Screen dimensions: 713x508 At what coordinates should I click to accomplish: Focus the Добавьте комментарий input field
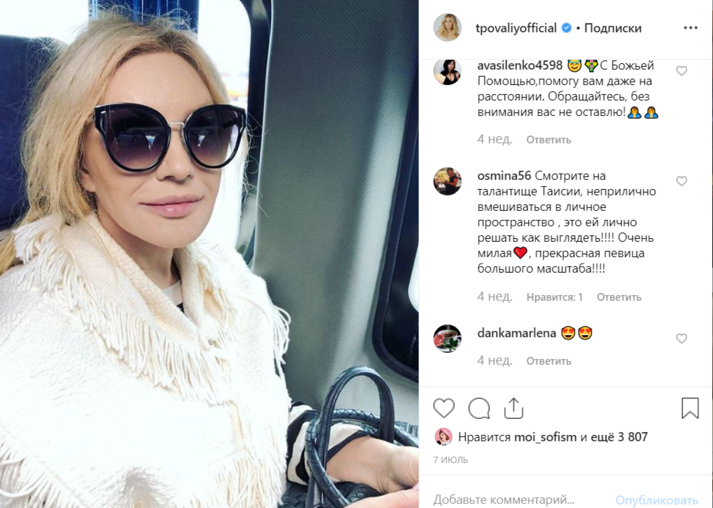click(518, 499)
